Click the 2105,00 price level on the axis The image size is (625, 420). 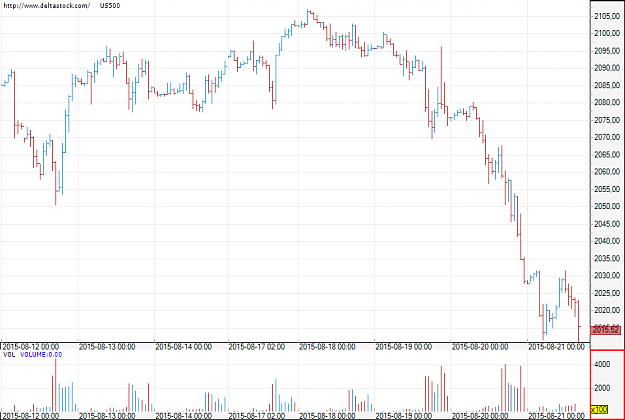click(607, 16)
